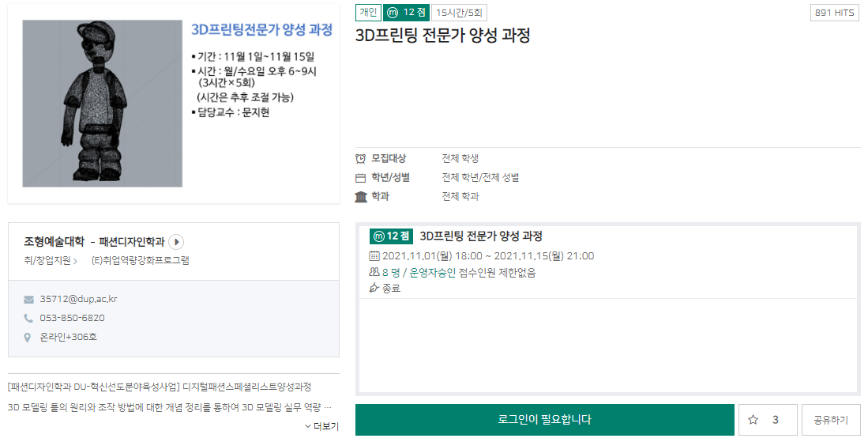Expand description with 더보기
Viewport: 868px width, 442px height.
321,426
